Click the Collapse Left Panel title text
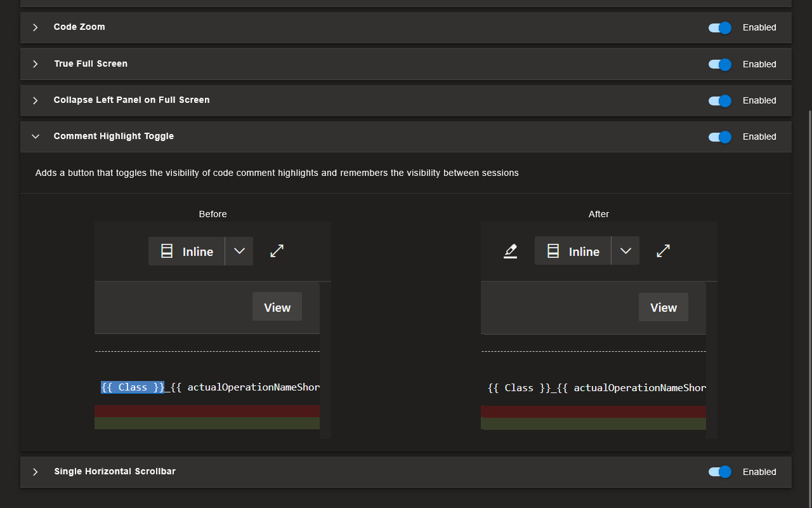This screenshot has width=812, height=508. 131,100
